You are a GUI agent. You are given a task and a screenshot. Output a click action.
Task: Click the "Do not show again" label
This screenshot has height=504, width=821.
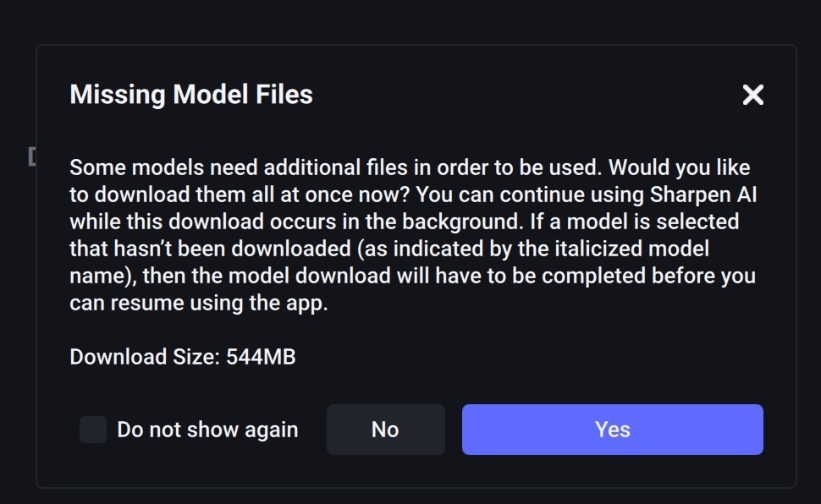(207, 430)
